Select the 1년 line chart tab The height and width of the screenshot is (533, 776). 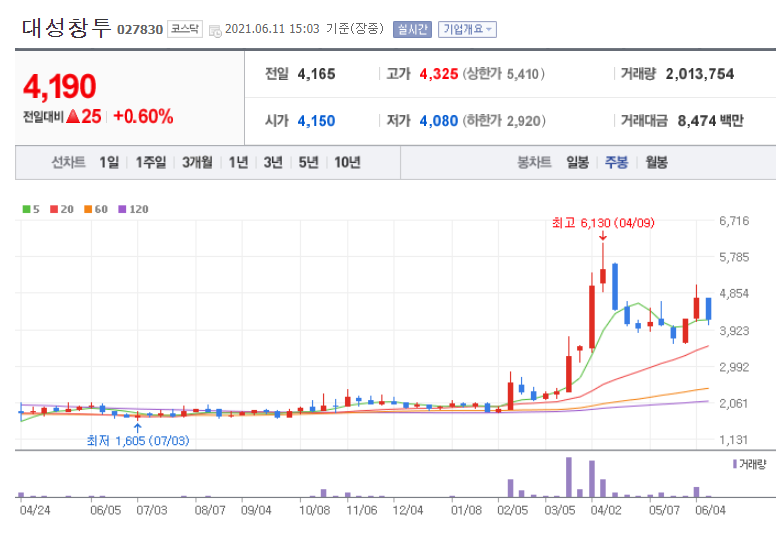(238, 162)
